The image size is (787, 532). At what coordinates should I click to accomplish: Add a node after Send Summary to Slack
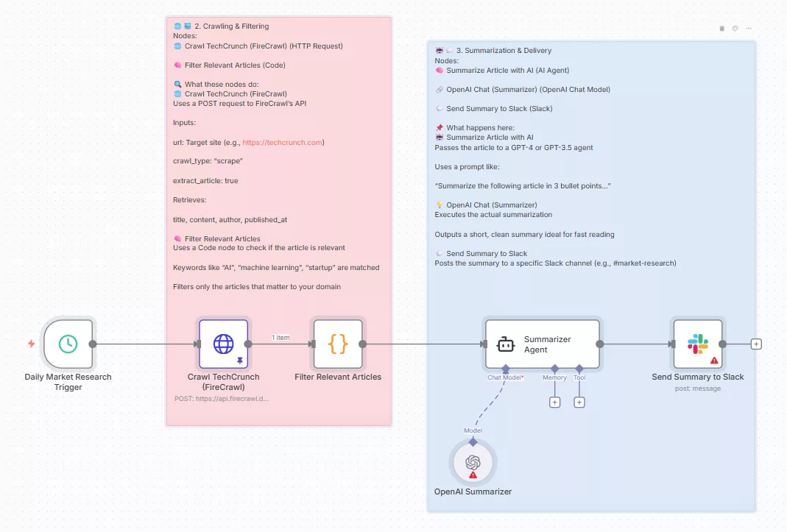pos(756,344)
